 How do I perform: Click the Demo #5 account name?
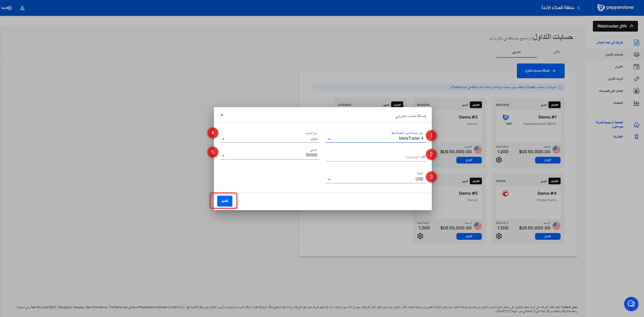[x=468, y=193]
